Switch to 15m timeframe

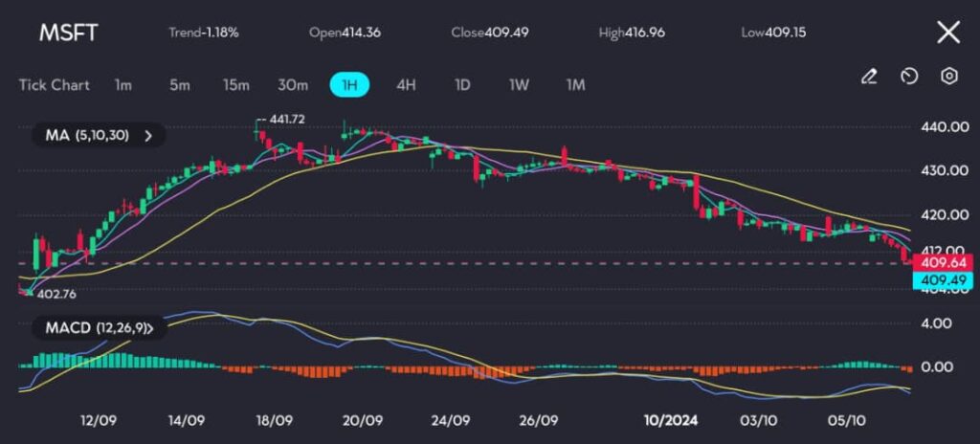(x=235, y=85)
